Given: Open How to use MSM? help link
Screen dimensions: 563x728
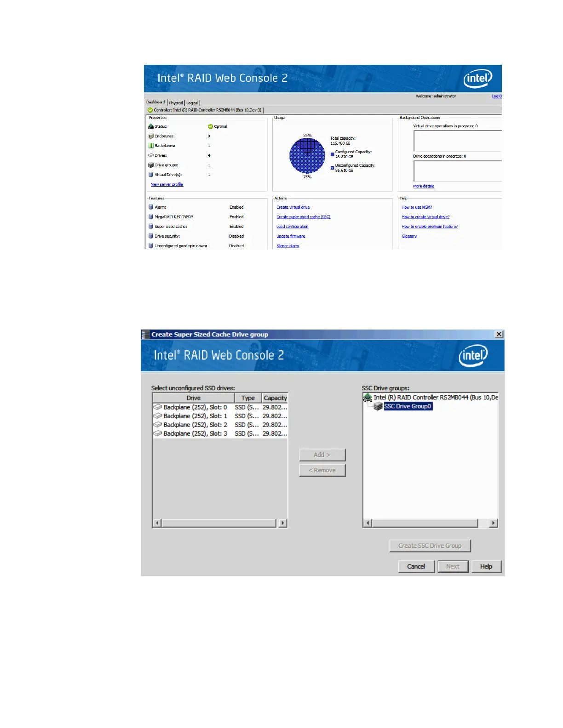Looking at the screenshot, I should point(417,207).
